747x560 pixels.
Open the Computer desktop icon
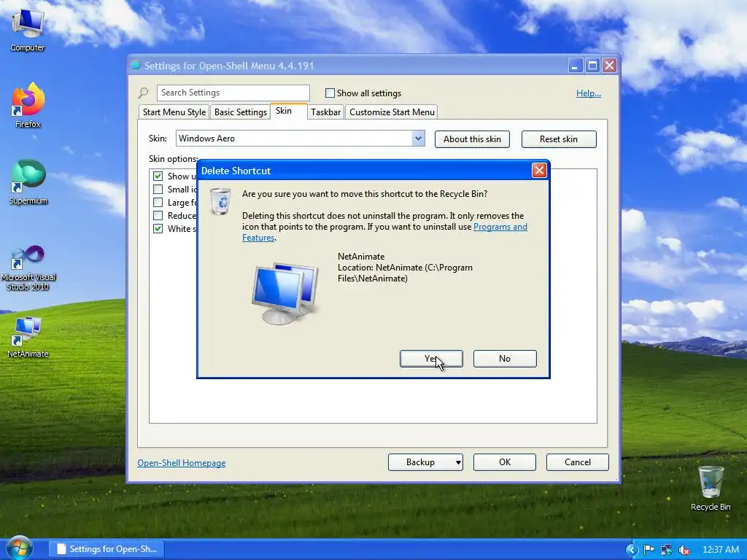click(x=28, y=29)
